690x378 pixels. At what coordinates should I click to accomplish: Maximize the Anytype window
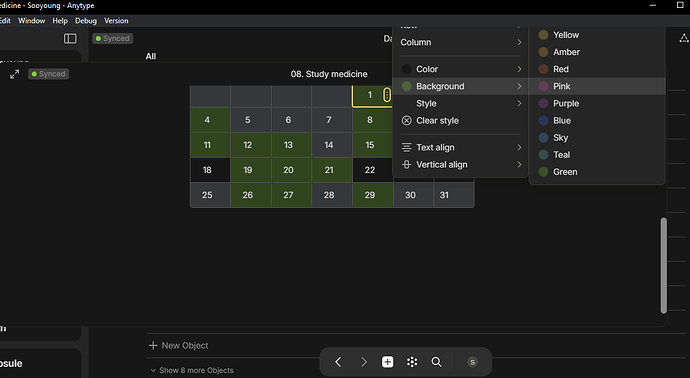pyautogui.click(x=680, y=5)
